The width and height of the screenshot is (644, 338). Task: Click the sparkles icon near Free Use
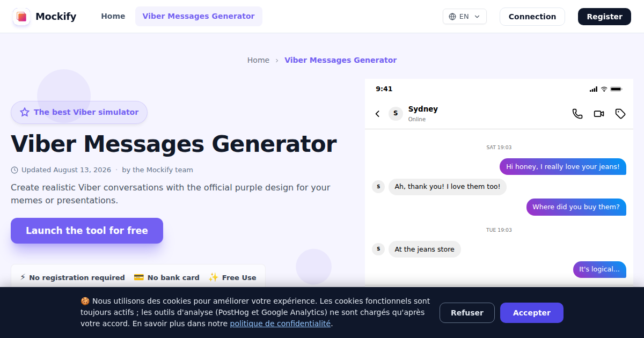click(214, 277)
